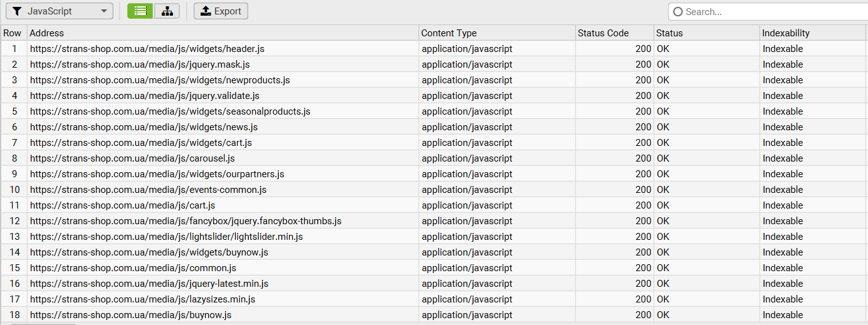Select the jquery.fancybox-thumbs.js row
Image resolution: width=868 pixels, height=325 pixels.
[186, 221]
